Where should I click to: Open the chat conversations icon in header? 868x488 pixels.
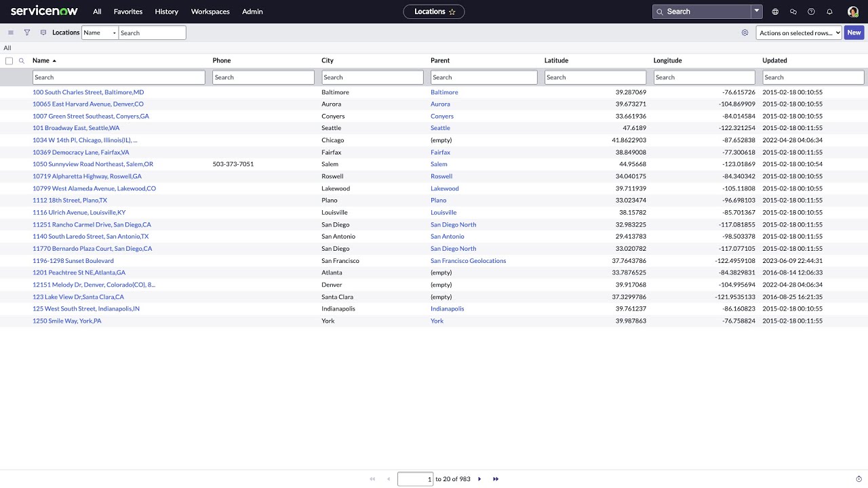click(x=793, y=12)
